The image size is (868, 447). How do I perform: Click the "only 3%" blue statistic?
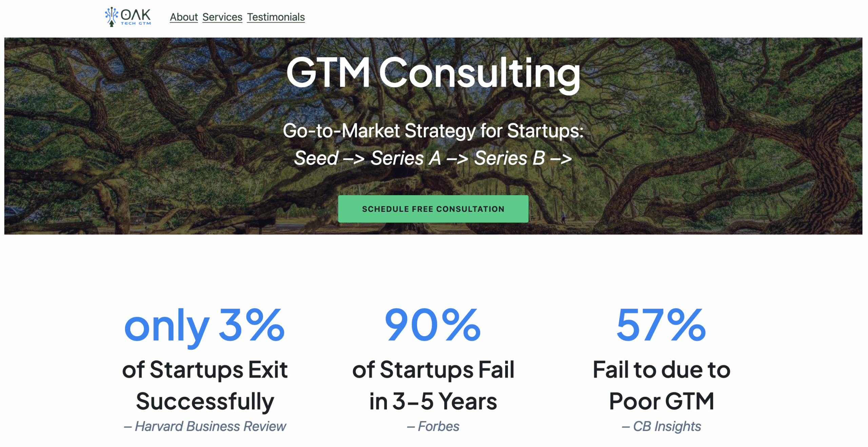coord(204,325)
